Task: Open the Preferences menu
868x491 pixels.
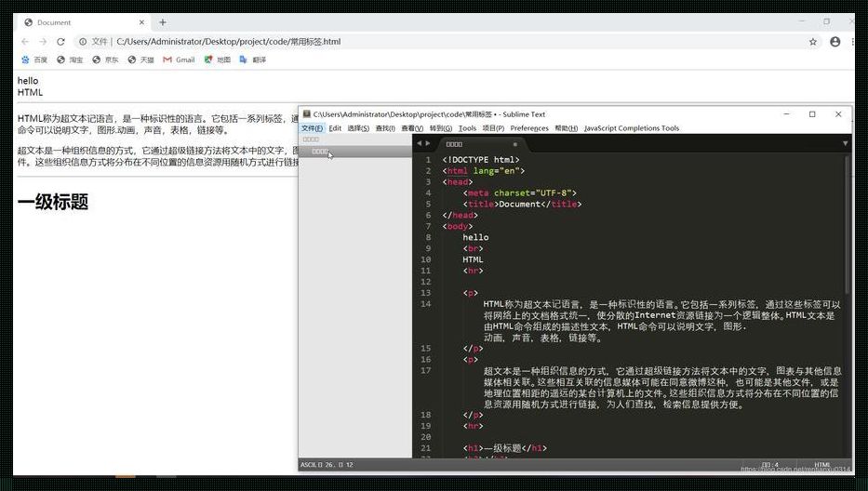Action: [529, 128]
